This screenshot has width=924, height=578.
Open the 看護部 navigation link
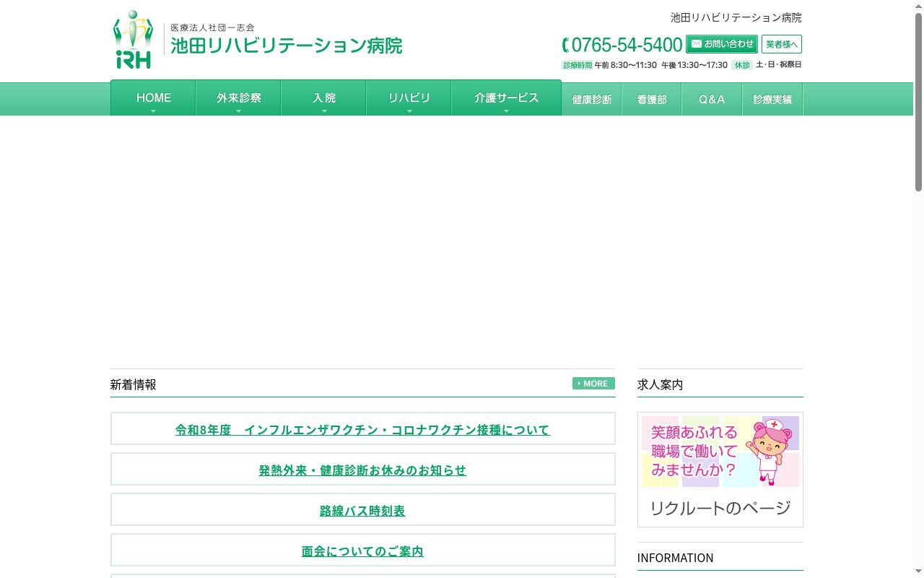pos(652,100)
